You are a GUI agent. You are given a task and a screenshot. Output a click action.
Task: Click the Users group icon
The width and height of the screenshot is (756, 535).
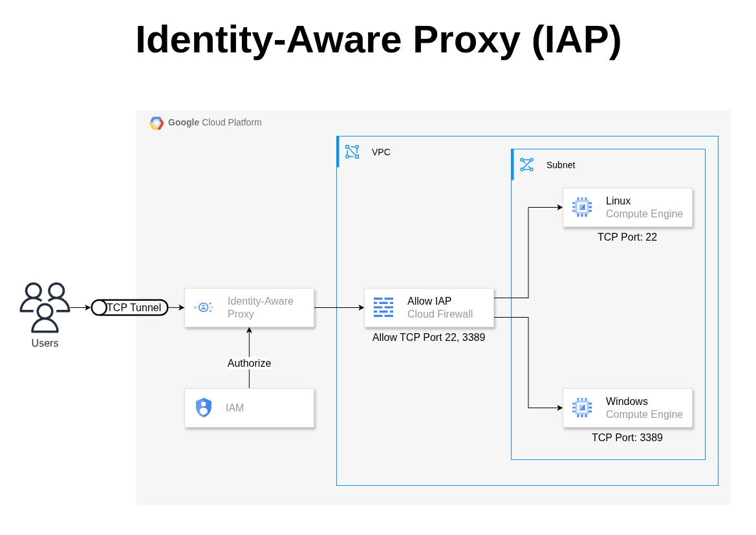[x=45, y=307]
